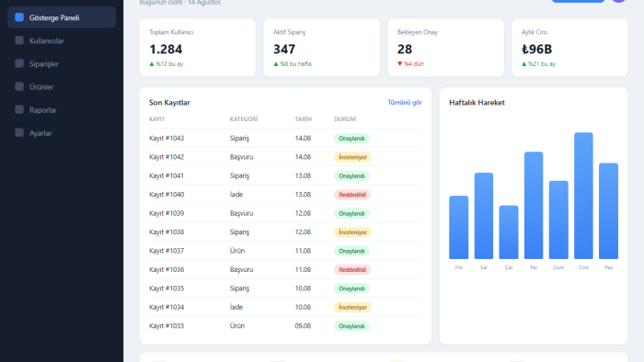644x362 pixels.
Task: Click the TARİH column header
Action: tap(303, 119)
